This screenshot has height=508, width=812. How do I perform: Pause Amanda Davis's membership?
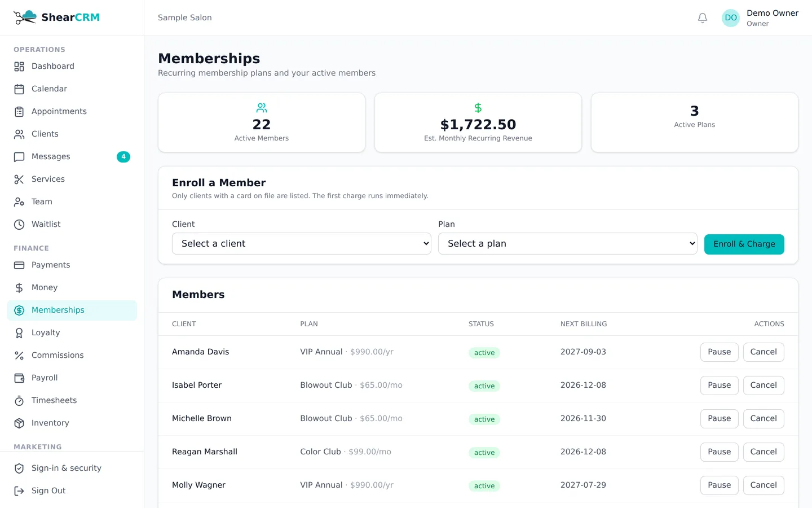[720, 352]
